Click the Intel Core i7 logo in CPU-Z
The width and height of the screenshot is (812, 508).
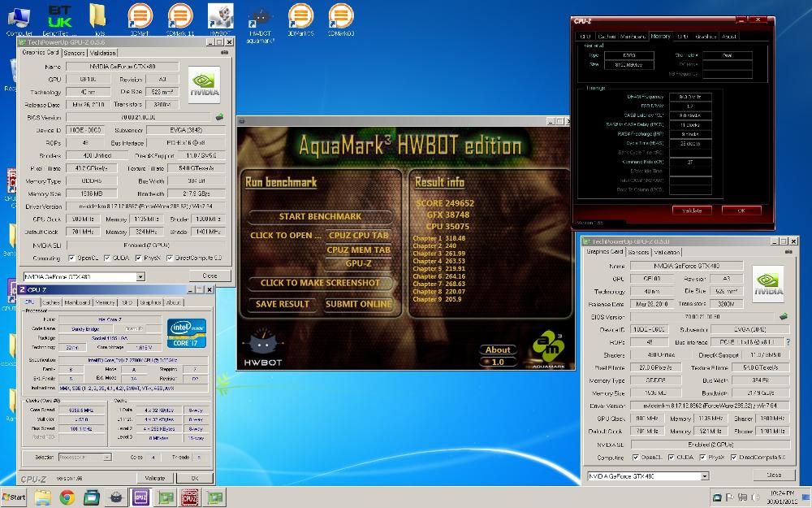(187, 332)
